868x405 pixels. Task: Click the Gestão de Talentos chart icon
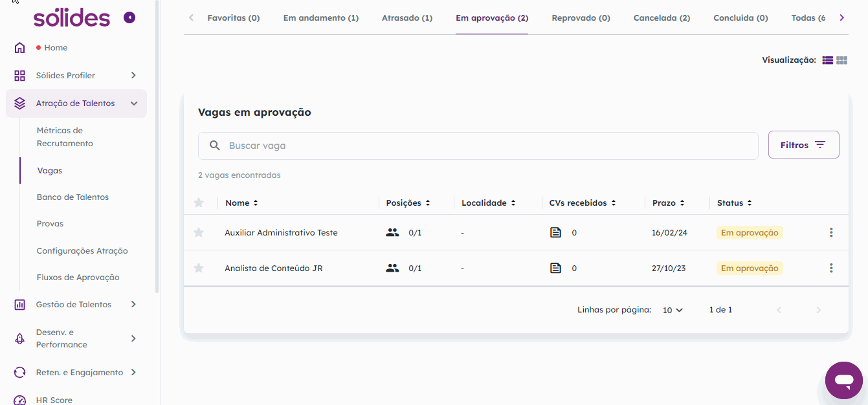click(20, 305)
